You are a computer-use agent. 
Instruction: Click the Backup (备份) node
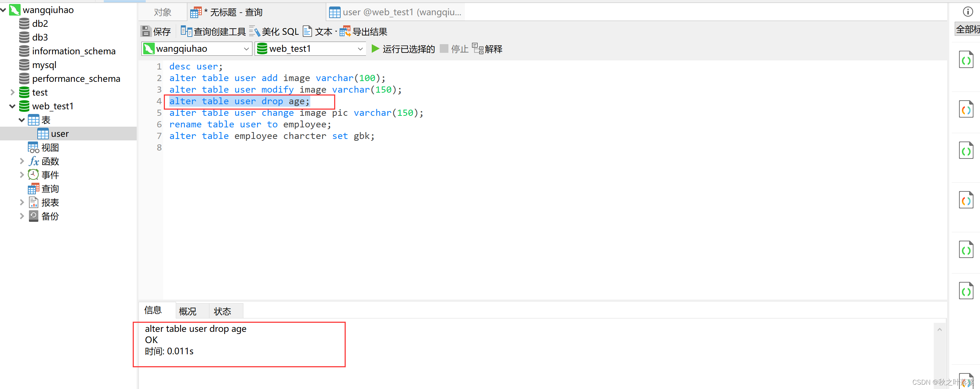point(43,216)
